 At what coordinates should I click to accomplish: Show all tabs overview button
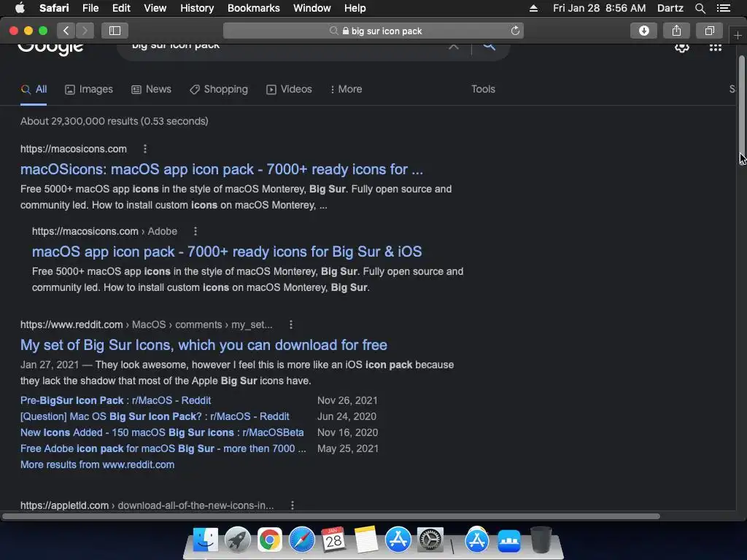point(709,31)
